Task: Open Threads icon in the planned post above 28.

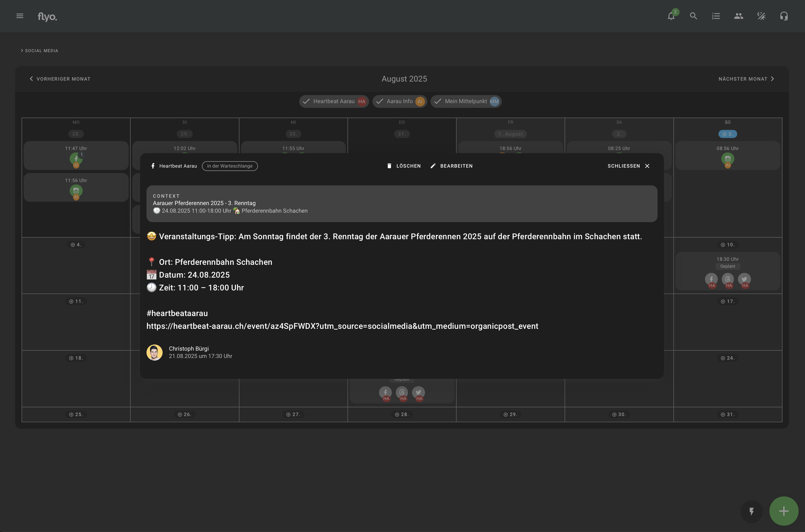Action: click(x=402, y=393)
